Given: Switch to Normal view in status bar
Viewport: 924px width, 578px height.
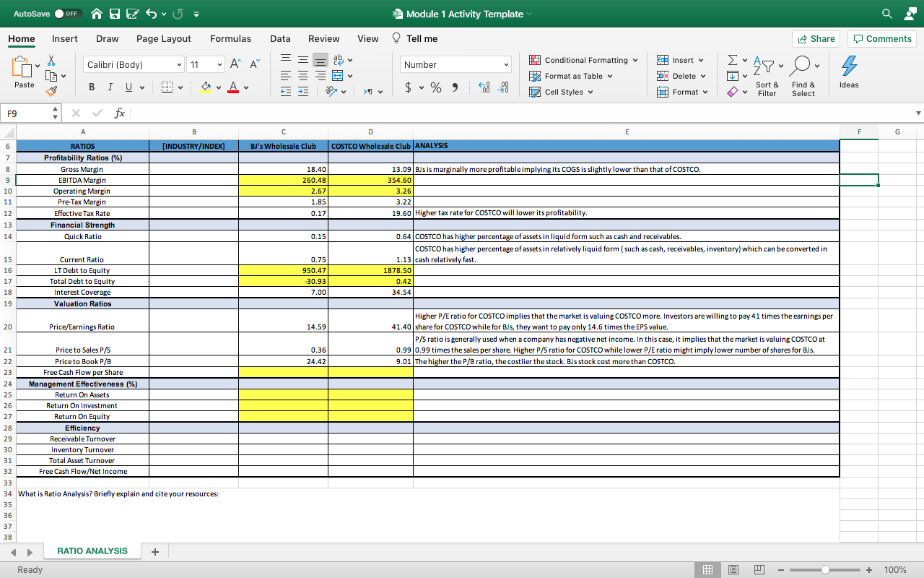Looking at the screenshot, I should pyautogui.click(x=707, y=569).
